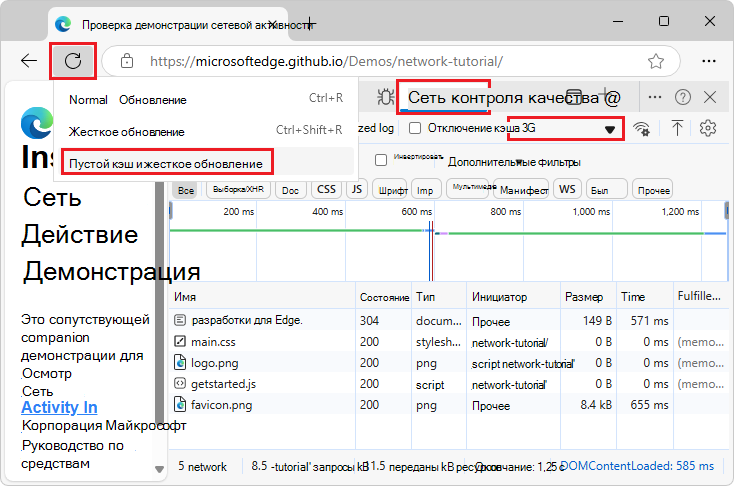Filter requests by WS type

tap(567, 189)
